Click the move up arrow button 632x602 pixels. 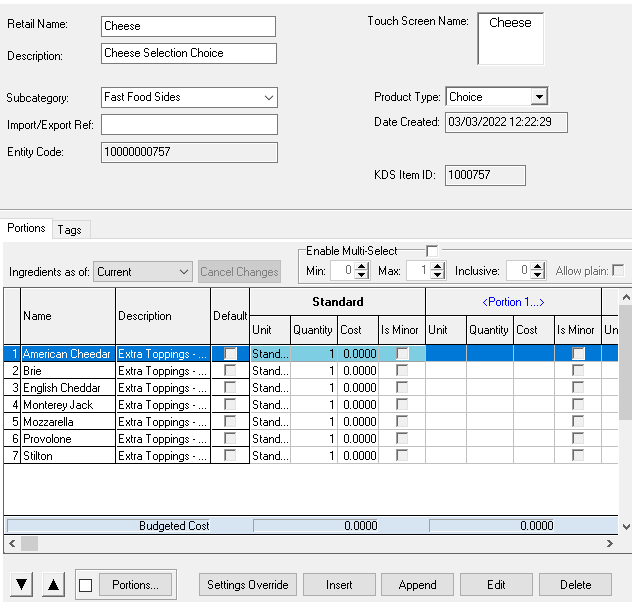[54, 585]
